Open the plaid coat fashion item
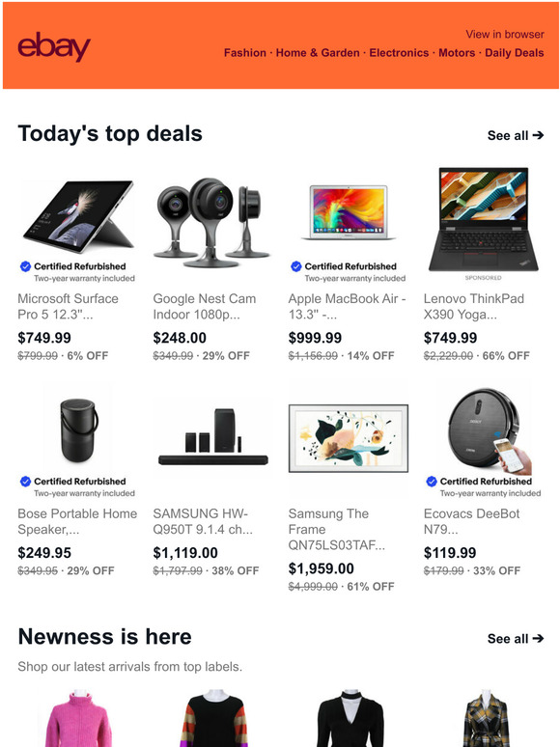 click(486, 718)
